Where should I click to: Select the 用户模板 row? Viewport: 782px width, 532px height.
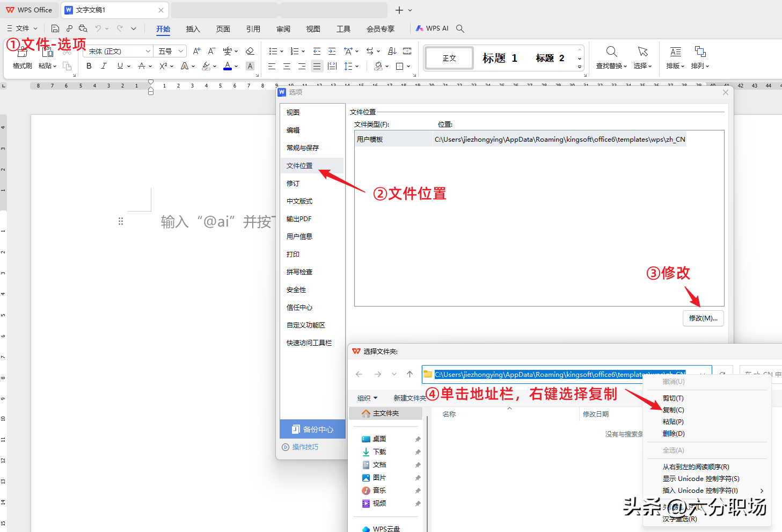tap(521, 140)
